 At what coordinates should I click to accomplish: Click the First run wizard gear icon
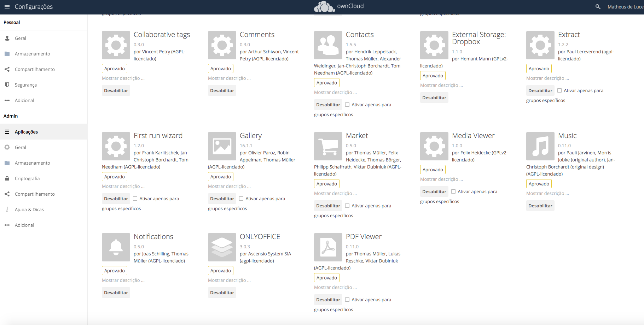click(116, 146)
